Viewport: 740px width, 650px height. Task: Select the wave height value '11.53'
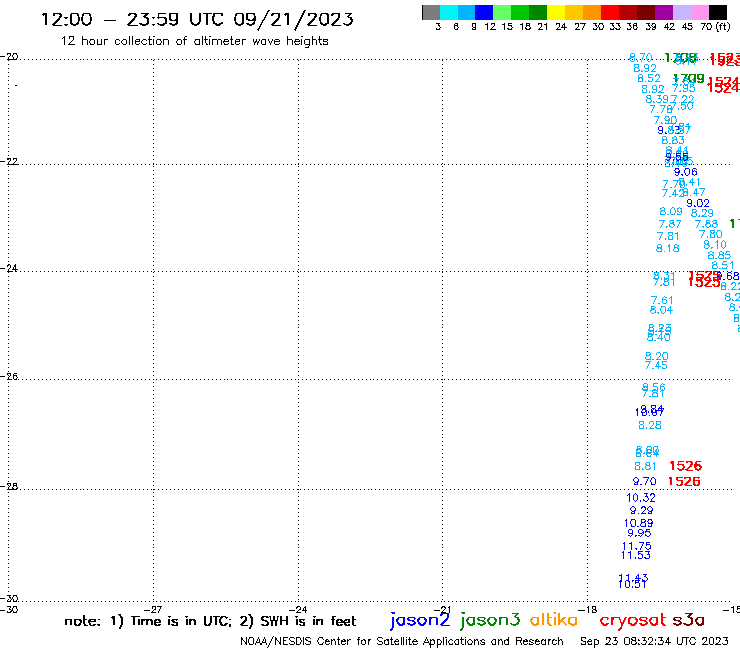[635, 556]
